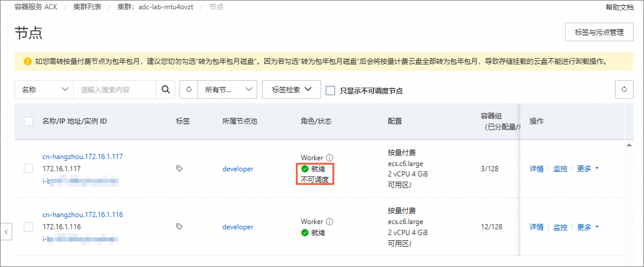Click 配置 column header
The width and height of the screenshot is (644, 267).
coord(394,121)
